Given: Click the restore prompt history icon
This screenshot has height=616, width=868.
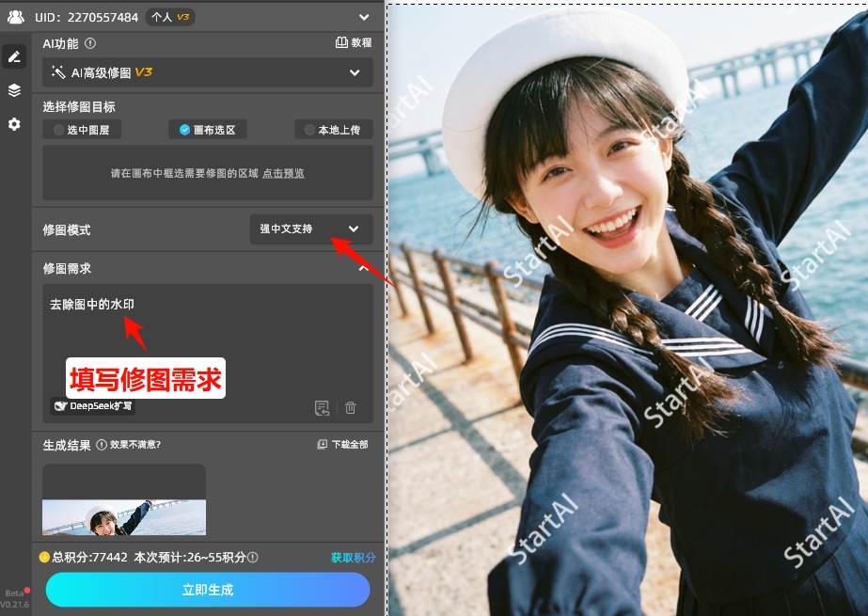Looking at the screenshot, I should tap(322, 407).
